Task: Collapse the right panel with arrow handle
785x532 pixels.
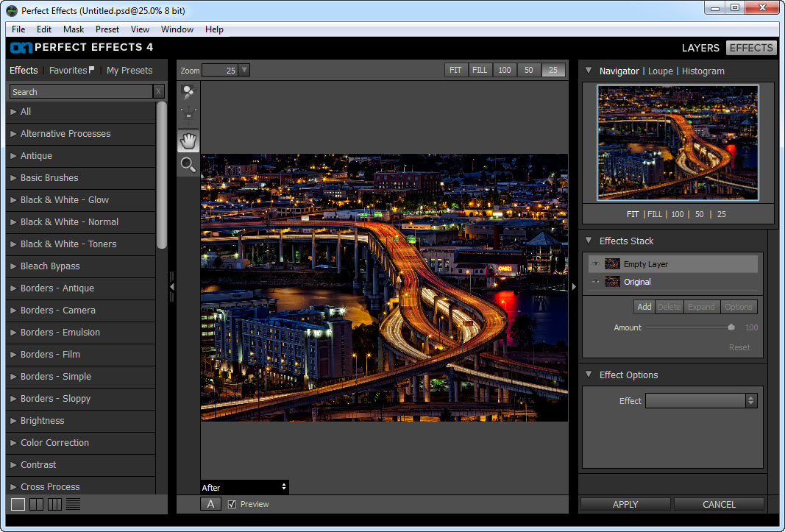Action: pos(574,286)
